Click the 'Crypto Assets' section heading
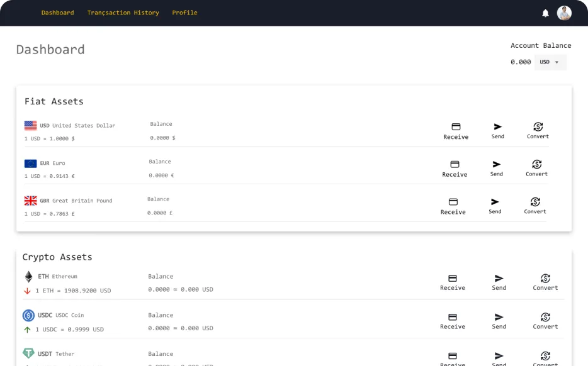The width and height of the screenshot is (588, 366). [57, 257]
